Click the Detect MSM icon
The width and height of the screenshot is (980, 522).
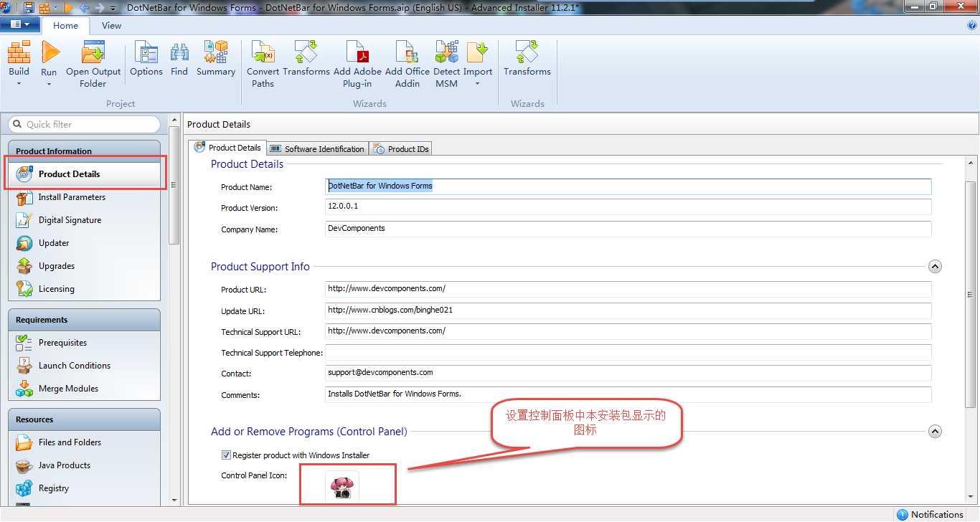[x=446, y=52]
